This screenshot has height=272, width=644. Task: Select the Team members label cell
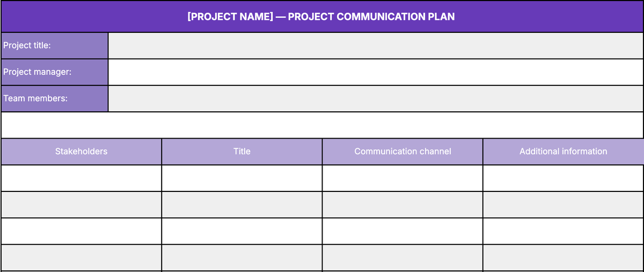tap(54, 98)
